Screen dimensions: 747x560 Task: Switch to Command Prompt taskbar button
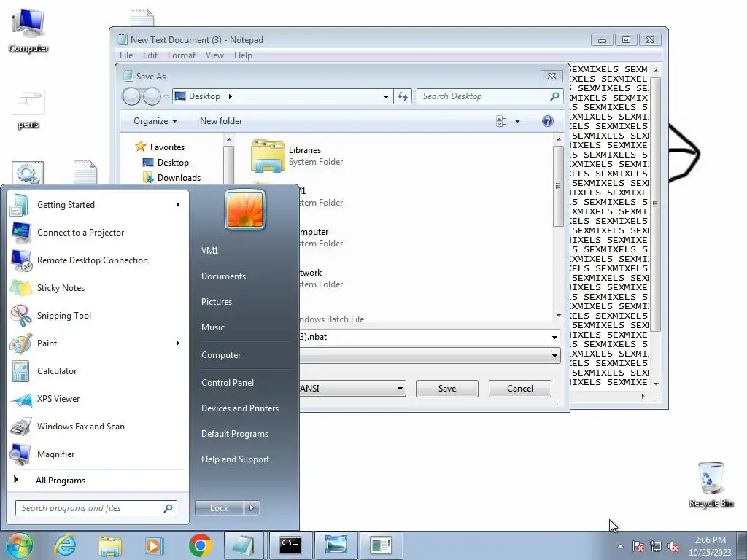(x=290, y=545)
